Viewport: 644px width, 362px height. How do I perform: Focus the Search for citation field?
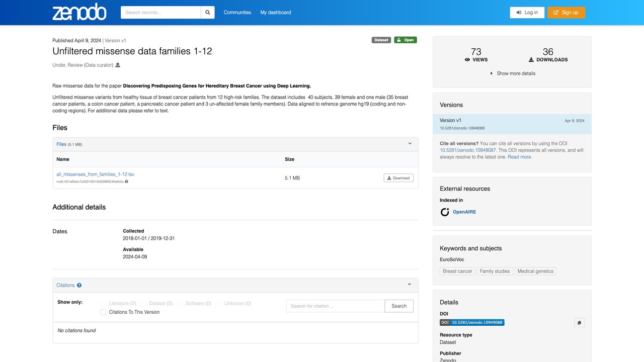pos(336,306)
